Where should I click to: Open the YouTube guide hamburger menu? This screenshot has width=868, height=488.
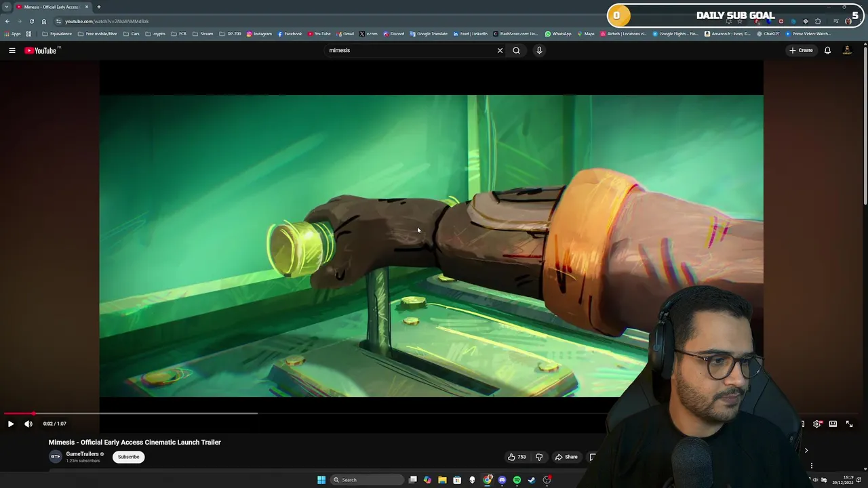tap(12, 50)
